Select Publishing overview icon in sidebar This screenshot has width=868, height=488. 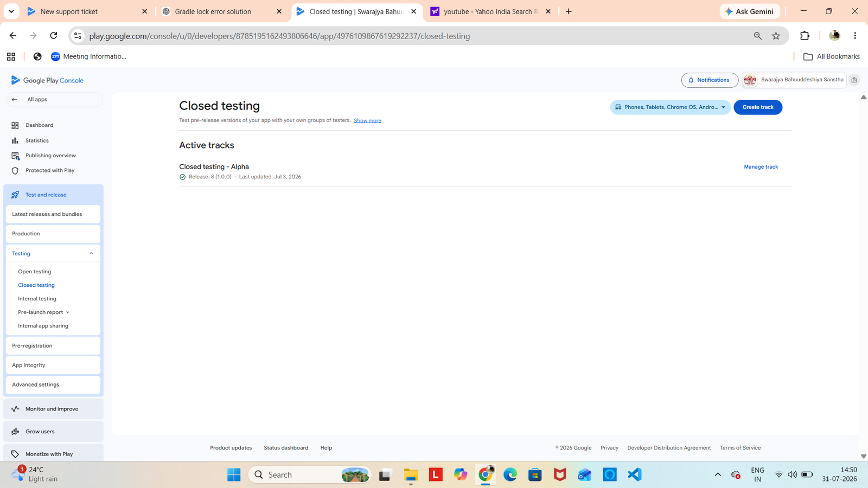pos(15,156)
